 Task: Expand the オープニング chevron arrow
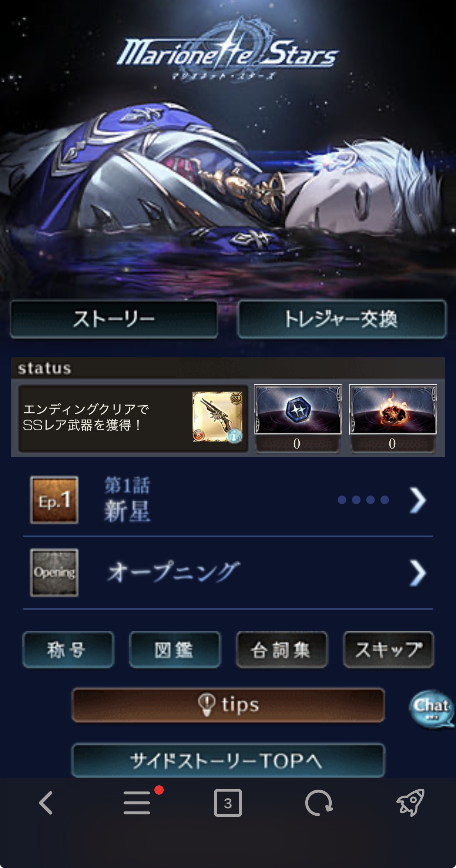tap(418, 573)
